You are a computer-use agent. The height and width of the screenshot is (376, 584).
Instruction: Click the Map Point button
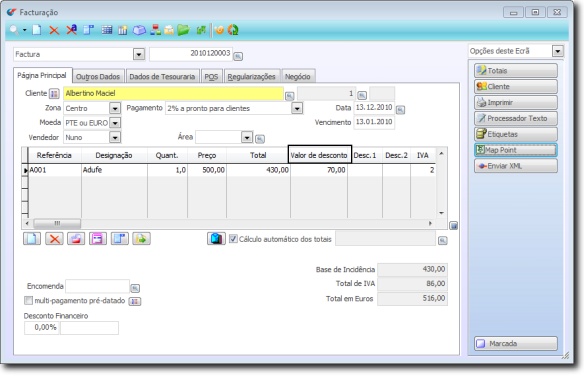click(516, 150)
